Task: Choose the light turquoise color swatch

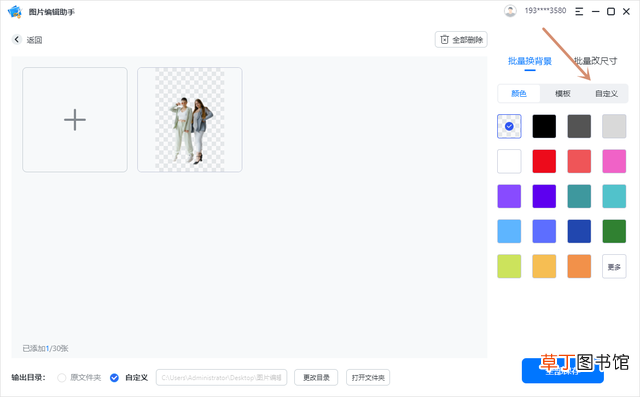Action: pyautogui.click(x=614, y=196)
